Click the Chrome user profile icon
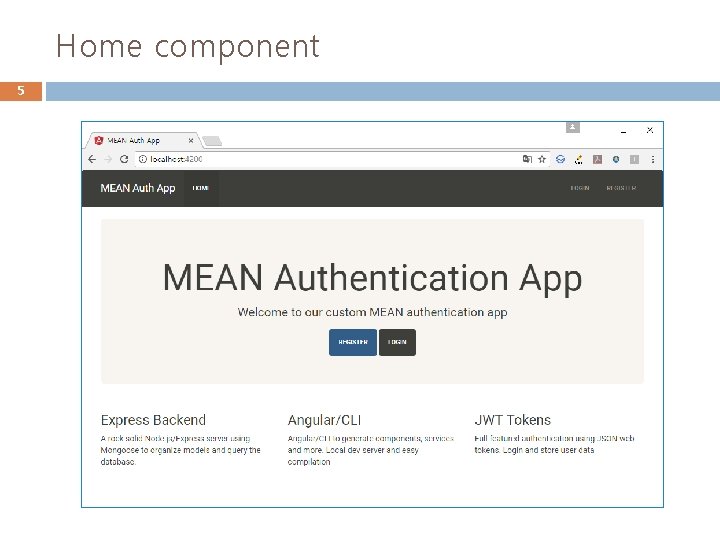 coord(573,127)
